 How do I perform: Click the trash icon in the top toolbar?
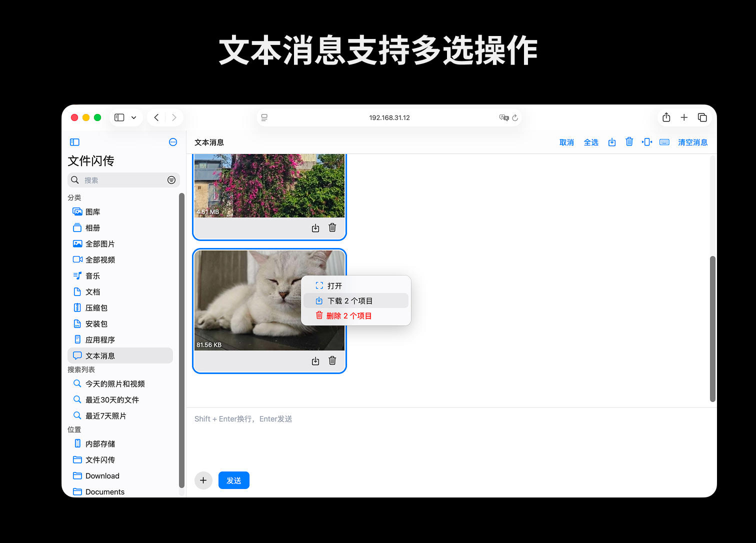(629, 142)
